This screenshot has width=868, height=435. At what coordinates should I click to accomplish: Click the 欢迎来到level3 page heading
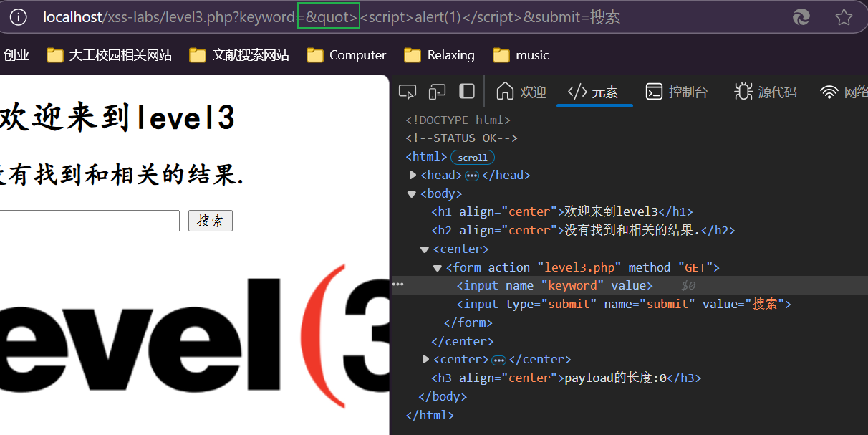coord(117,118)
